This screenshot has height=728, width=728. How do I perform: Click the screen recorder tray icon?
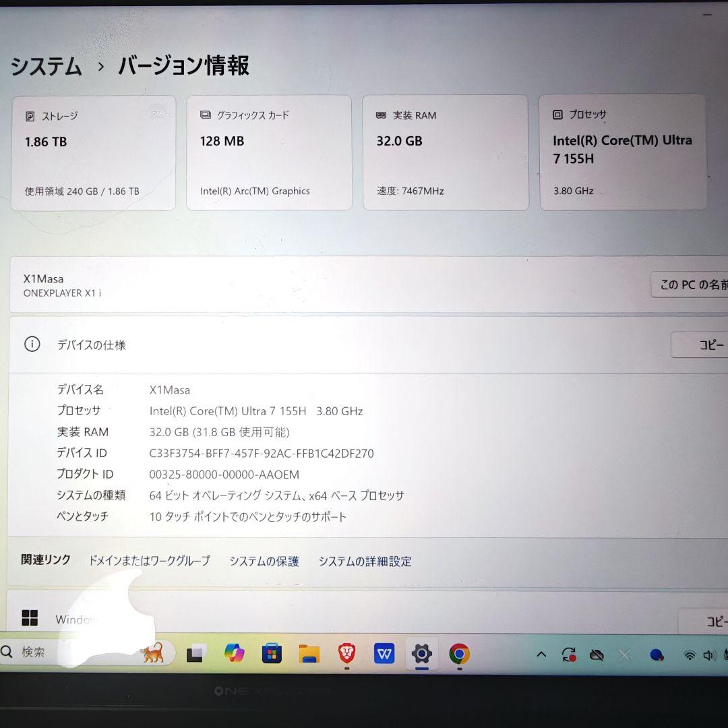[568, 654]
